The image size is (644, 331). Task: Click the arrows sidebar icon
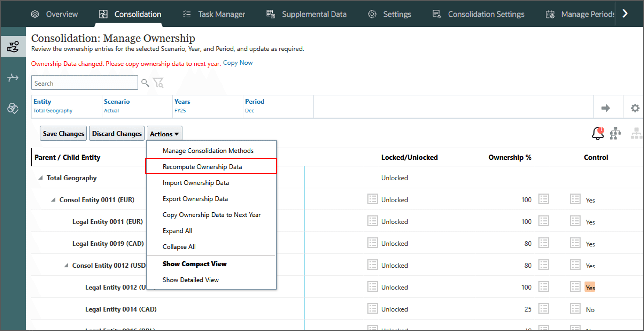[x=13, y=78]
